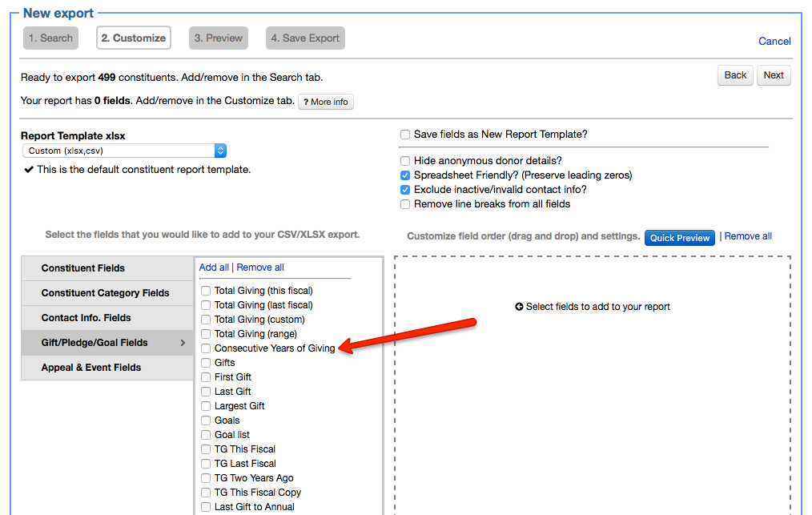Open the Contact Info. Fields category

tap(107, 318)
